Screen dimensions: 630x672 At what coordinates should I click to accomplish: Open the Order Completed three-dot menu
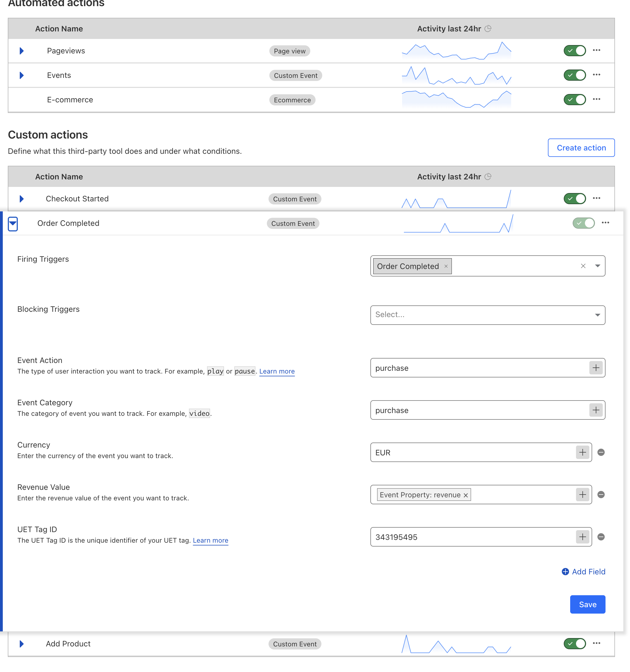(605, 223)
